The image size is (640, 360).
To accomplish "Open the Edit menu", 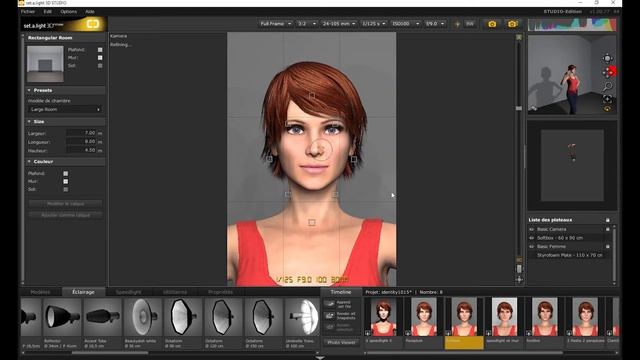I will (x=48, y=12).
